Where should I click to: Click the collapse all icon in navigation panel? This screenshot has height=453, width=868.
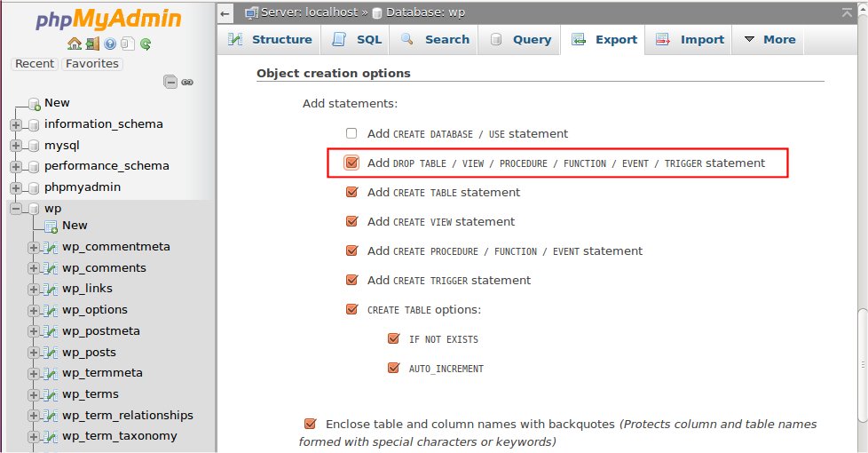click(x=170, y=82)
